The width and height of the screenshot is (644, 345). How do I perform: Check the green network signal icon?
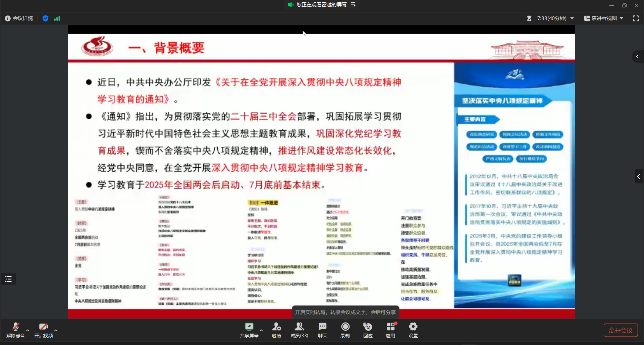(x=57, y=18)
